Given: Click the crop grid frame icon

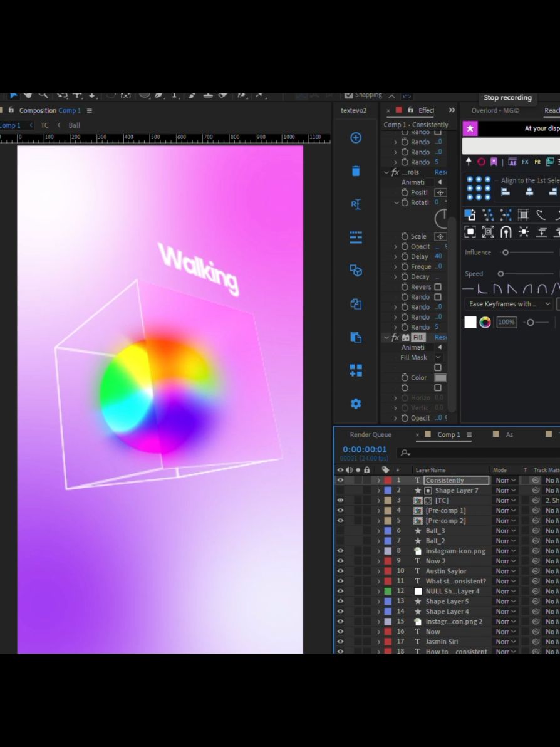Looking at the screenshot, I should point(523,215).
